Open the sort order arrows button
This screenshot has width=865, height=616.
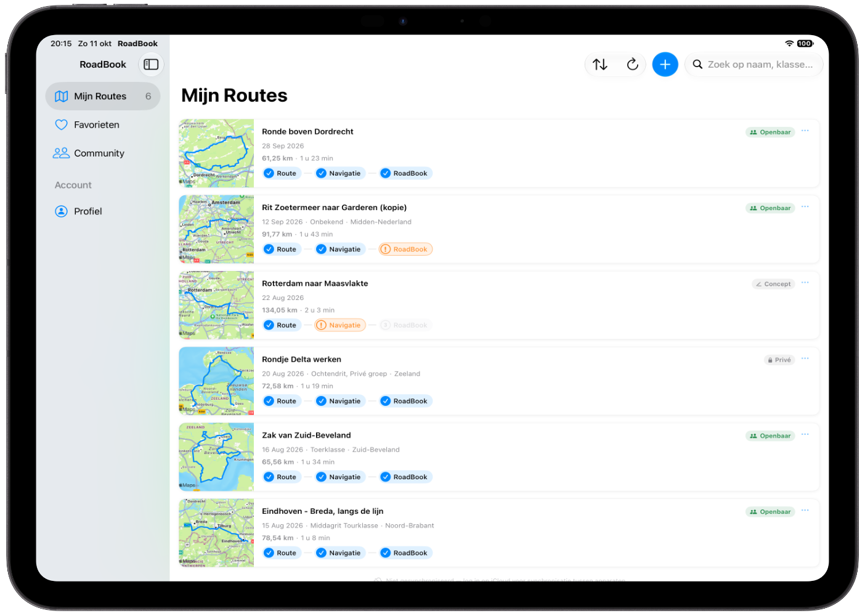pos(600,64)
